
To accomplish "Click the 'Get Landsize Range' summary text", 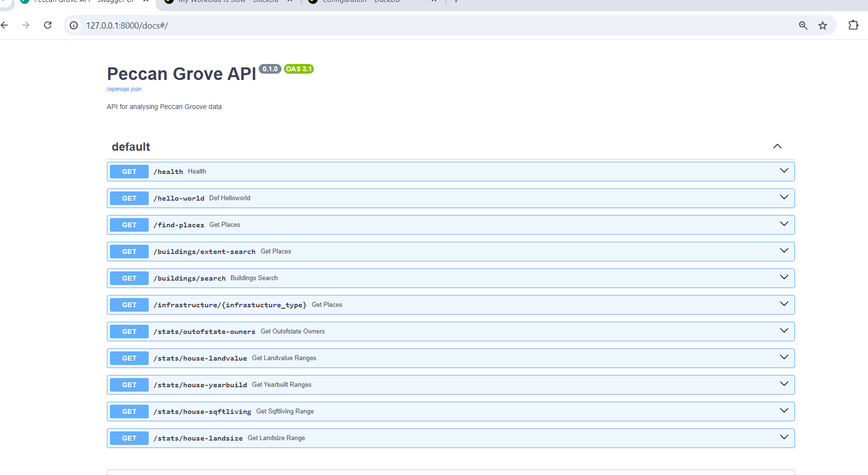I will pos(276,438).
